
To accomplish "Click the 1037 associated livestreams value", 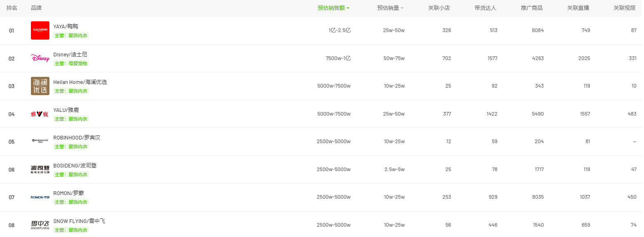I will (584, 197).
